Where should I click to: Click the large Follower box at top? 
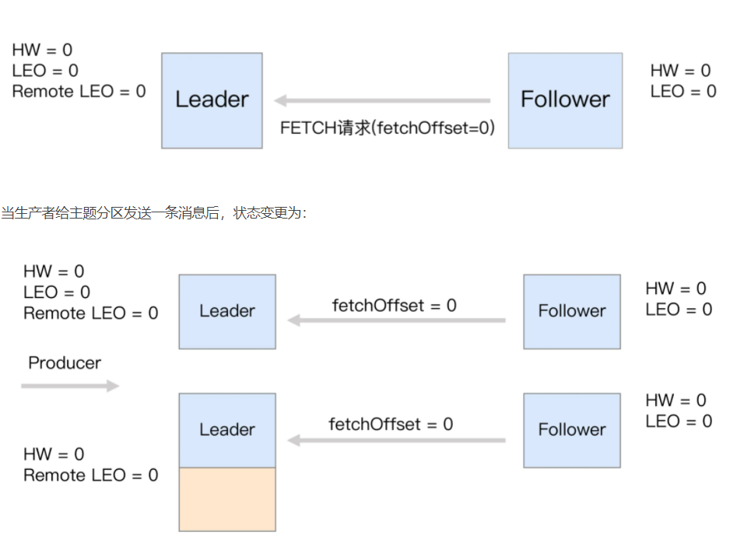point(565,100)
